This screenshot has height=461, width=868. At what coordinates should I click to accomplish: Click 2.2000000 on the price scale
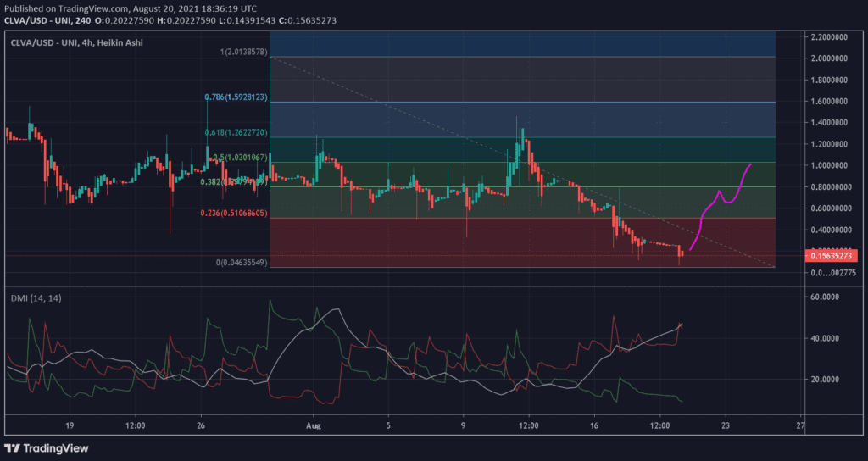click(x=833, y=37)
